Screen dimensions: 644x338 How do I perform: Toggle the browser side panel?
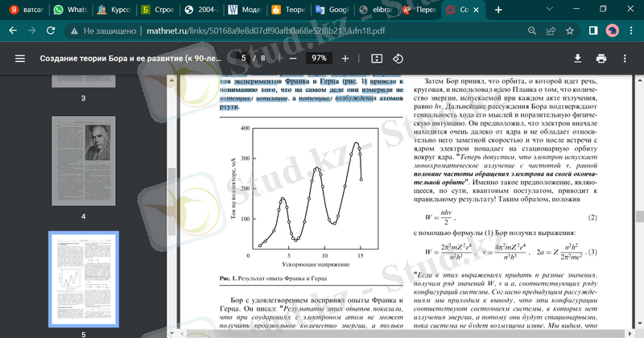click(593, 31)
